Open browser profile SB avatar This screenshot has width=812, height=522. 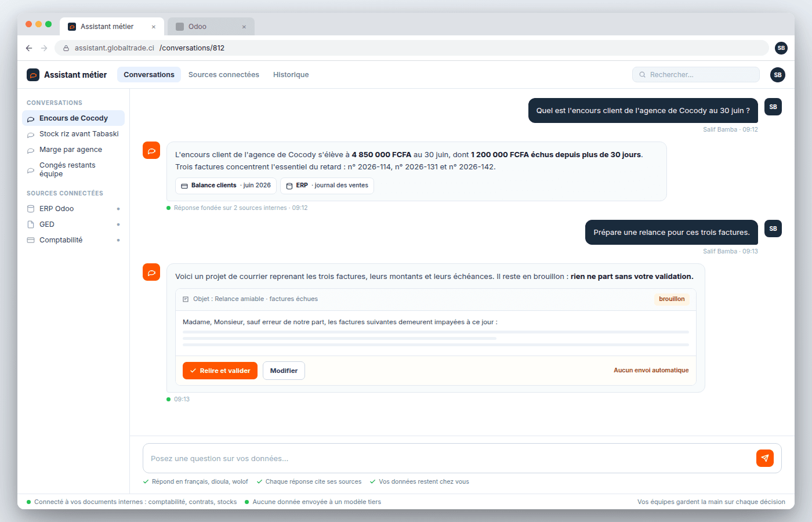coord(781,48)
